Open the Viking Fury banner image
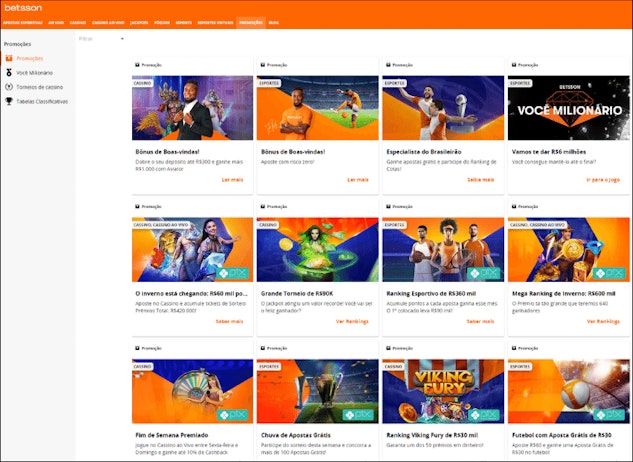This screenshot has height=462, width=633. pyautogui.click(x=443, y=391)
